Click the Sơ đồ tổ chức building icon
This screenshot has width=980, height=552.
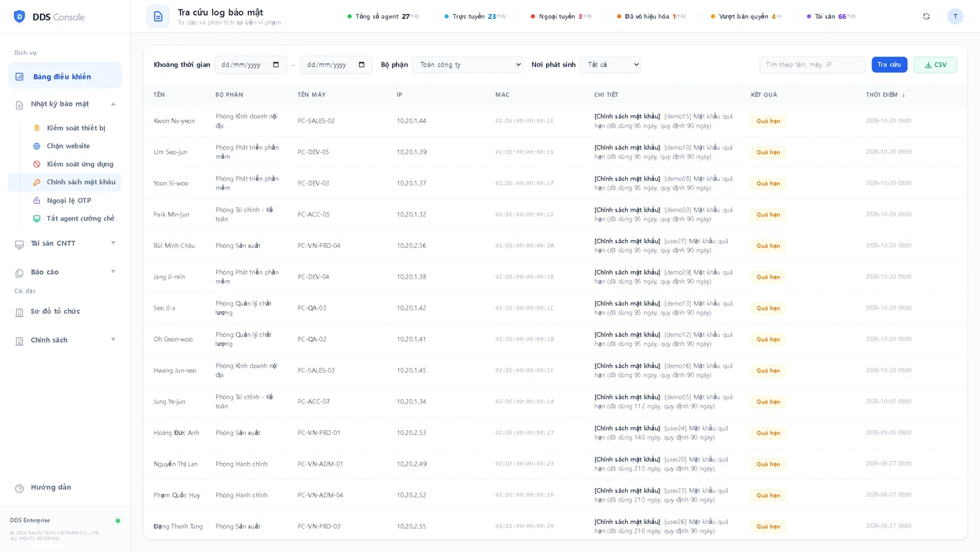(x=20, y=312)
